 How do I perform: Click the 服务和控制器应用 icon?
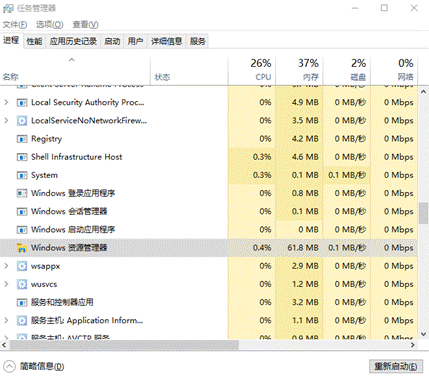22,302
